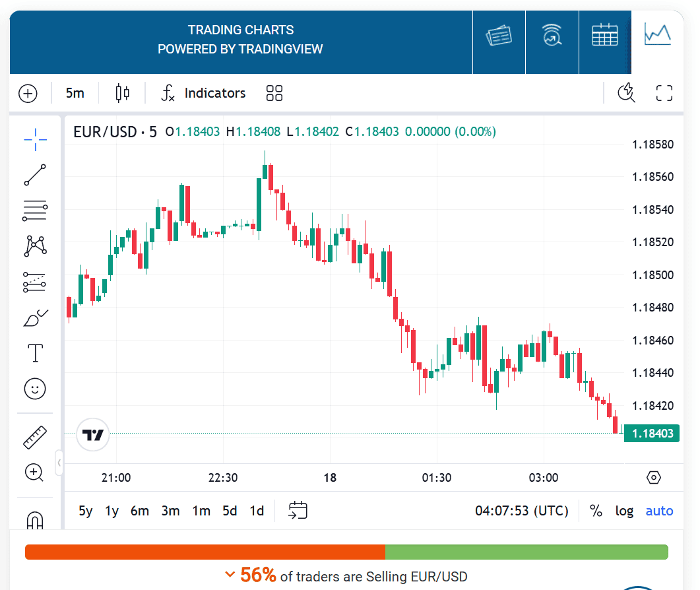
Task: Open the indicator templates menu
Action: pos(274,93)
